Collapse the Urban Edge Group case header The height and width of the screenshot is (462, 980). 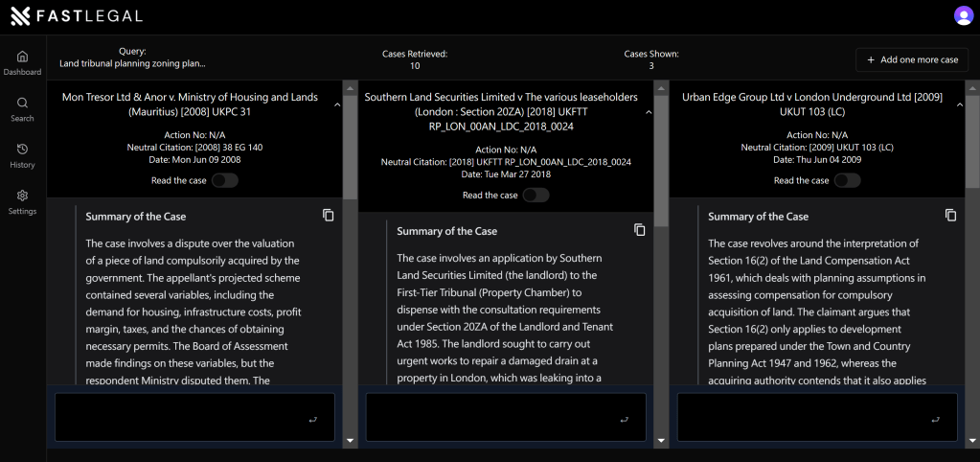959,104
